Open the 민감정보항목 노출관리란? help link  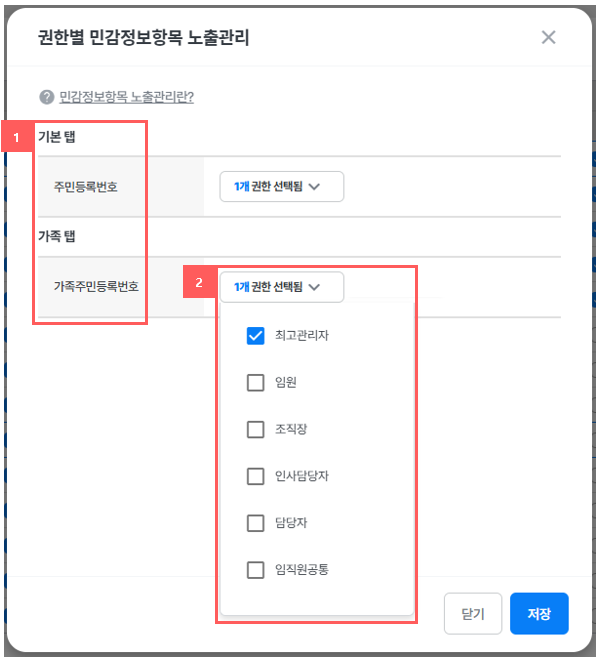pos(126,97)
